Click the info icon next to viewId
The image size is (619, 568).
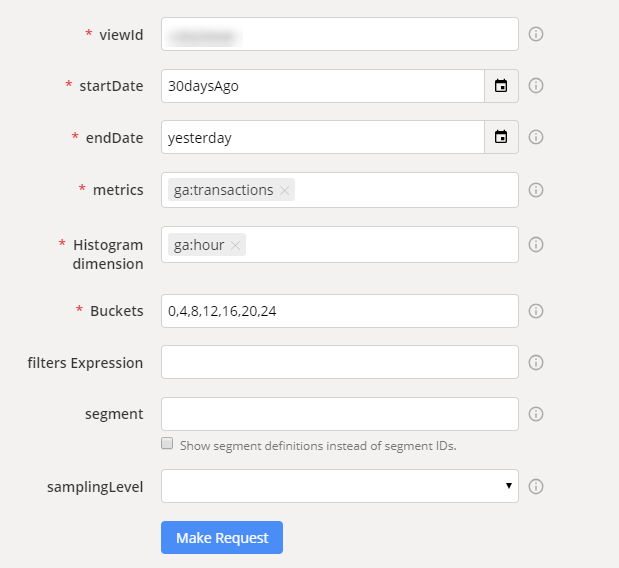tap(535, 34)
